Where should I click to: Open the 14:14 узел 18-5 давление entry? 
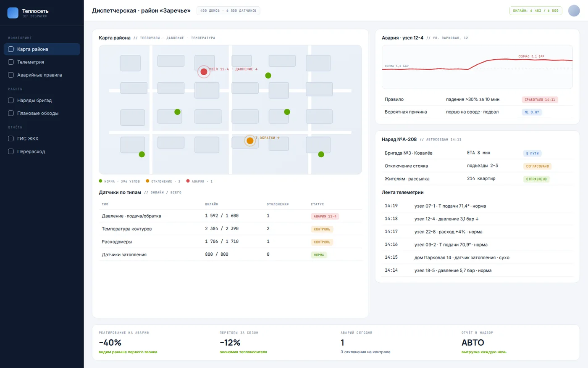click(x=477, y=270)
